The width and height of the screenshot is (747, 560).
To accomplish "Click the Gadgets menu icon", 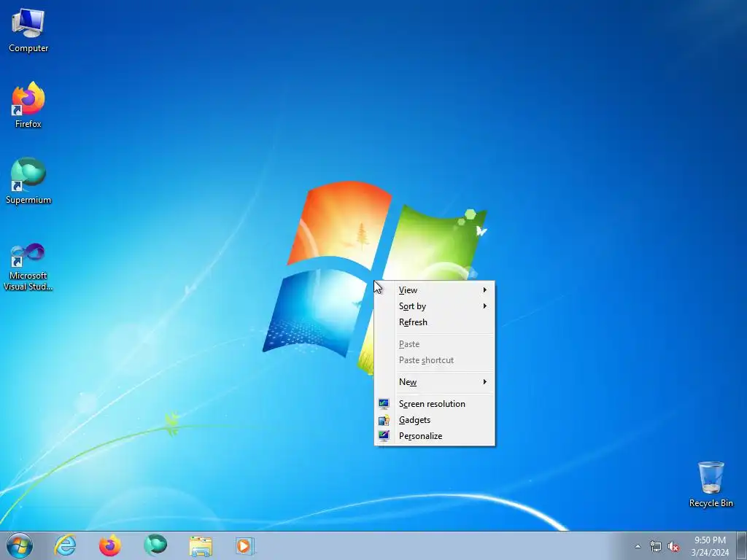I will (x=384, y=420).
